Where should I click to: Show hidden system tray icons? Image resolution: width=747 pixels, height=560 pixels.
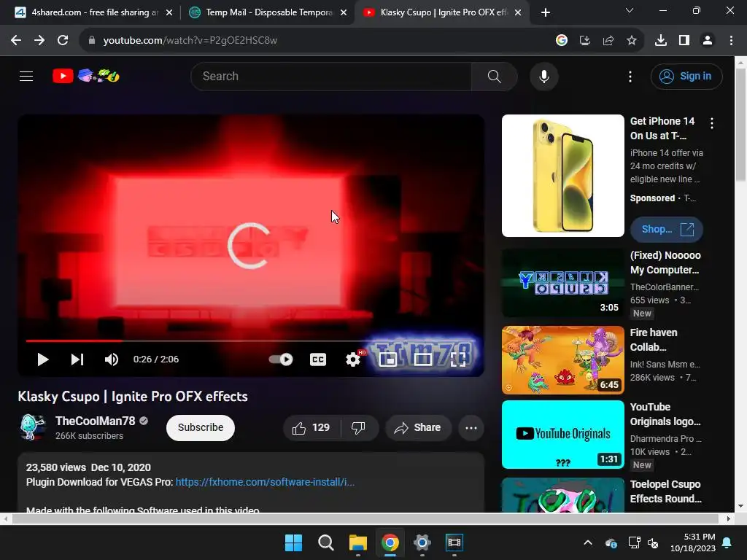coord(588,542)
